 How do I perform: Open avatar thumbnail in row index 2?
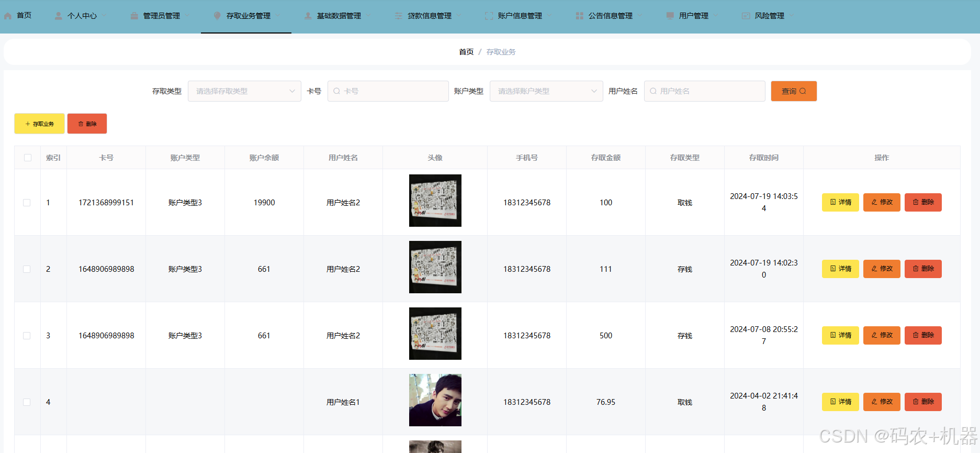(x=435, y=267)
